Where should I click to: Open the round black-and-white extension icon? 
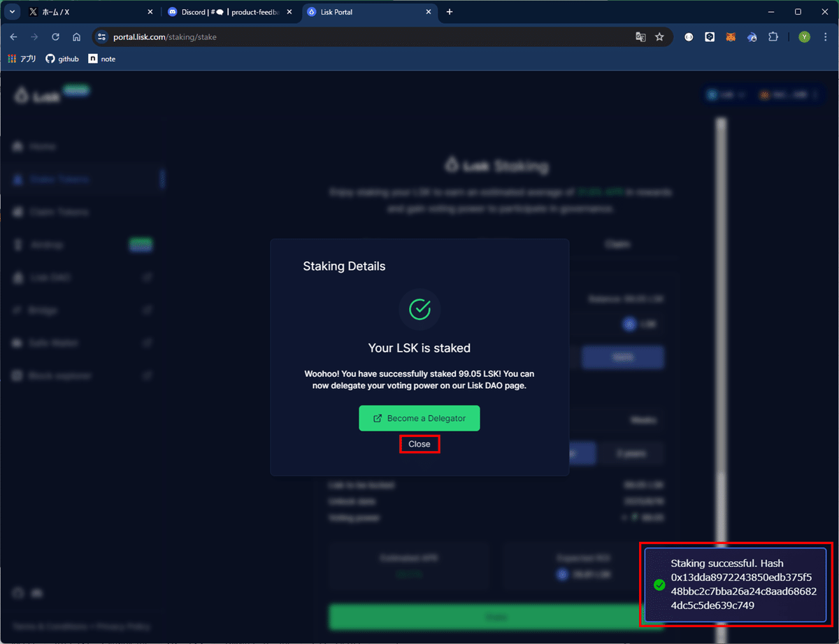click(689, 37)
